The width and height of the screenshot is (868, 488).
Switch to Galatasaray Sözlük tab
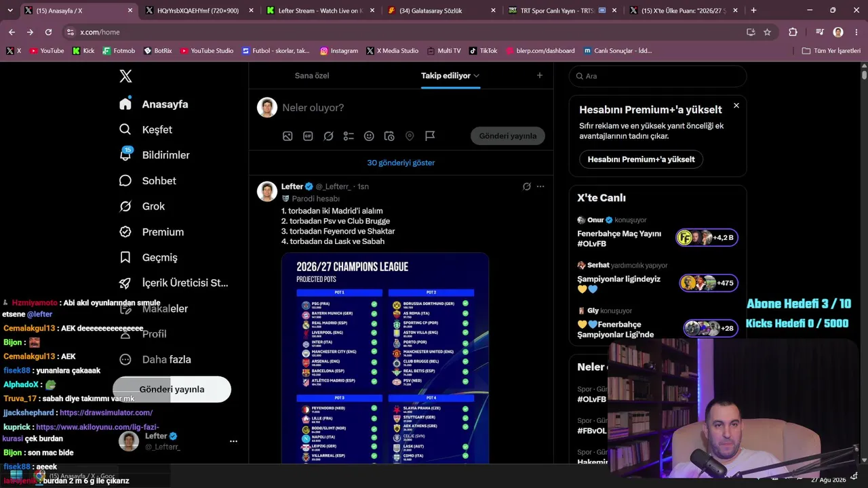coord(431,10)
